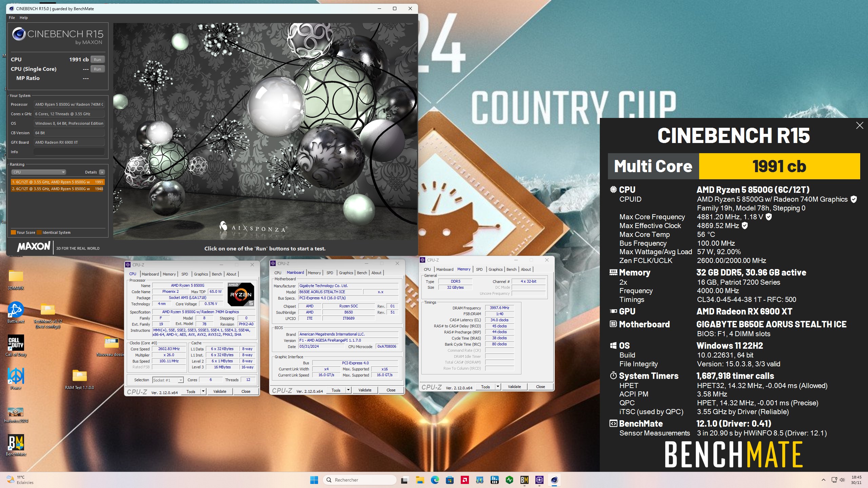The height and width of the screenshot is (488, 868).
Task: Select ranking entry scoring 1948
Action: pos(58,189)
